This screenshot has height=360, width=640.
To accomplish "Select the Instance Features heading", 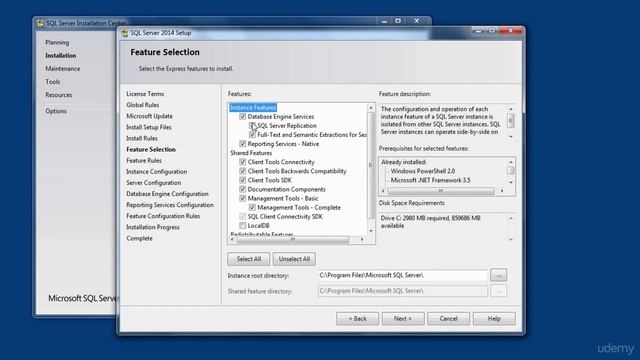I will [253, 107].
